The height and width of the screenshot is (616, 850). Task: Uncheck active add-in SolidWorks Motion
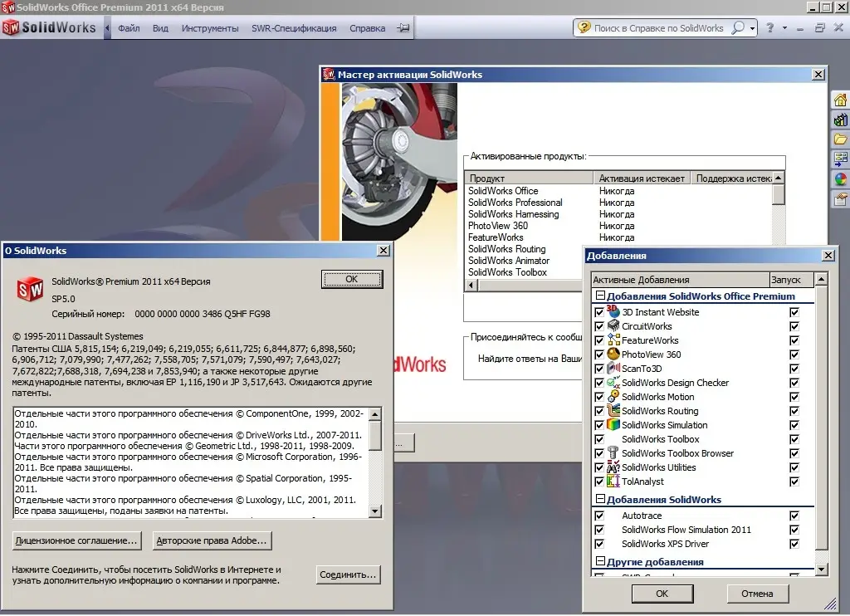point(599,397)
